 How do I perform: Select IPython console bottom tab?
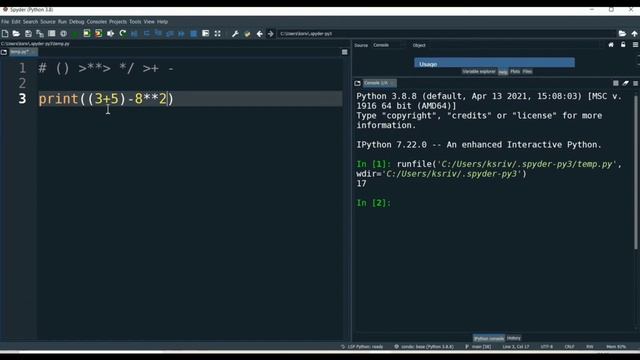click(489, 338)
